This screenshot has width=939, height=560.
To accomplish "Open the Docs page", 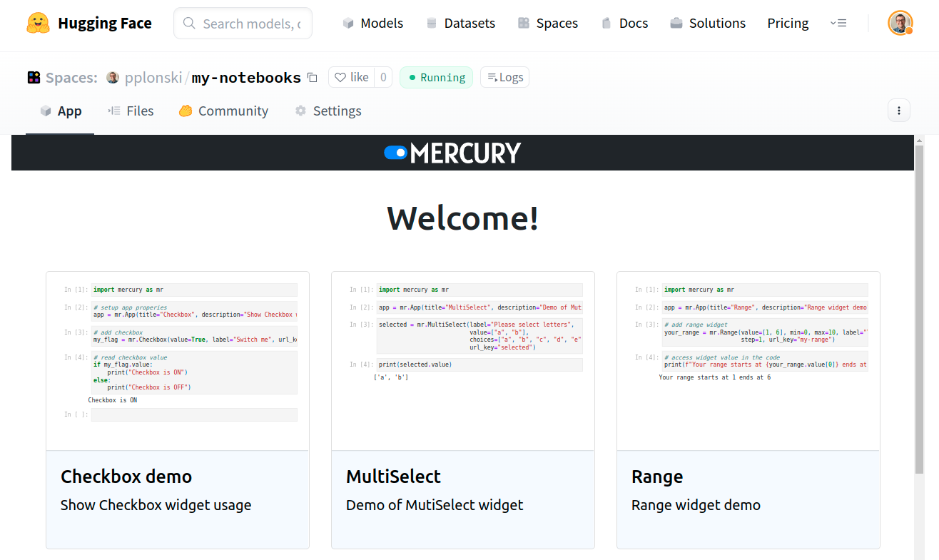I will [624, 23].
